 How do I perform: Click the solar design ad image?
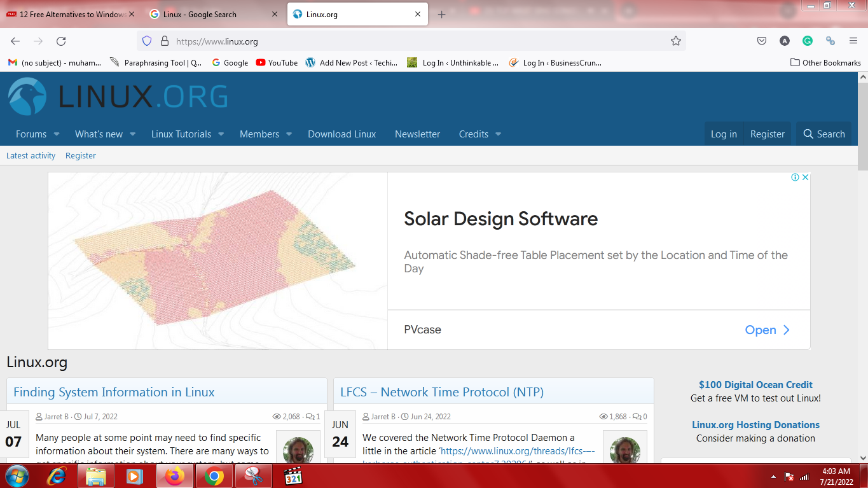[217, 260]
